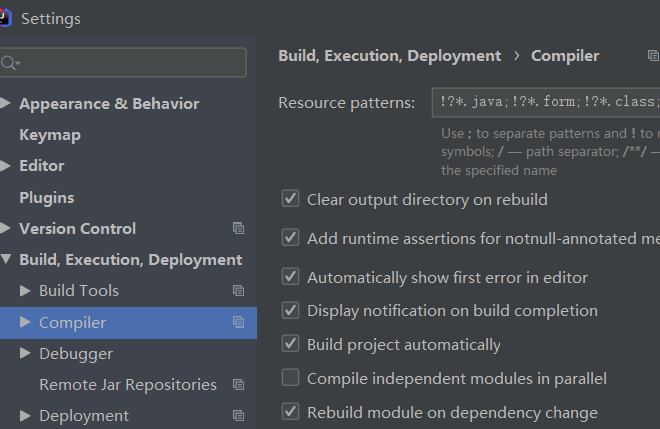Click the search magnifier icon in settings
The width and height of the screenshot is (660, 429).
10,63
